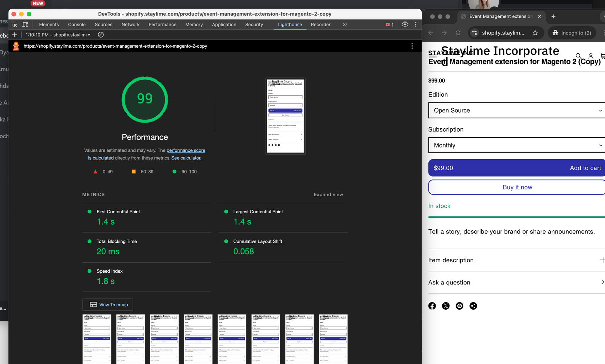This screenshot has height=364, width=605.
Task: Click the first filmstrip screenshot thumbnail
Action: (97, 339)
